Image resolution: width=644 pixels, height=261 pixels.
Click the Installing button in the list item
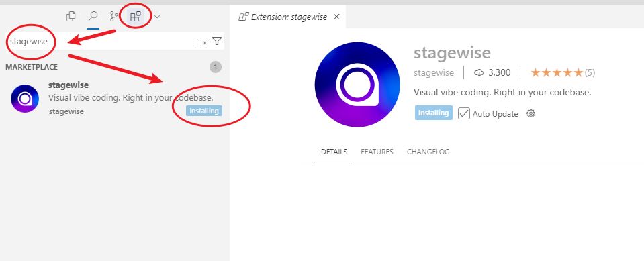[x=204, y=111]
